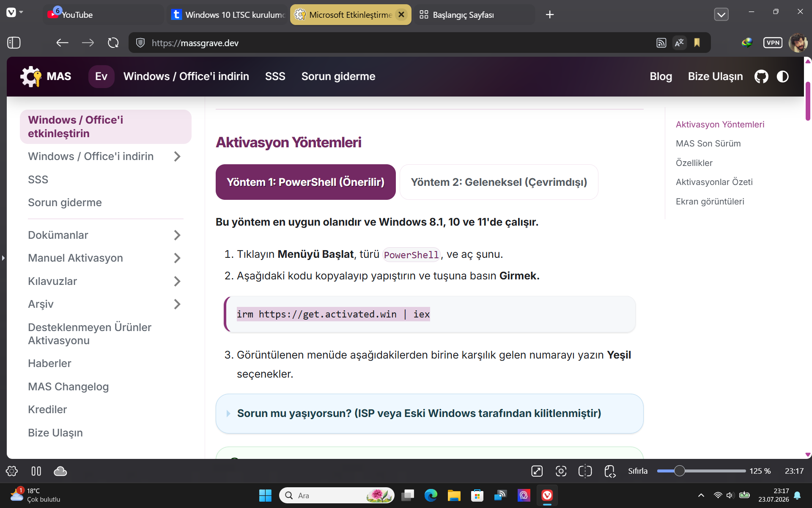Open the Windows Start button

click(x=265, y=495)
